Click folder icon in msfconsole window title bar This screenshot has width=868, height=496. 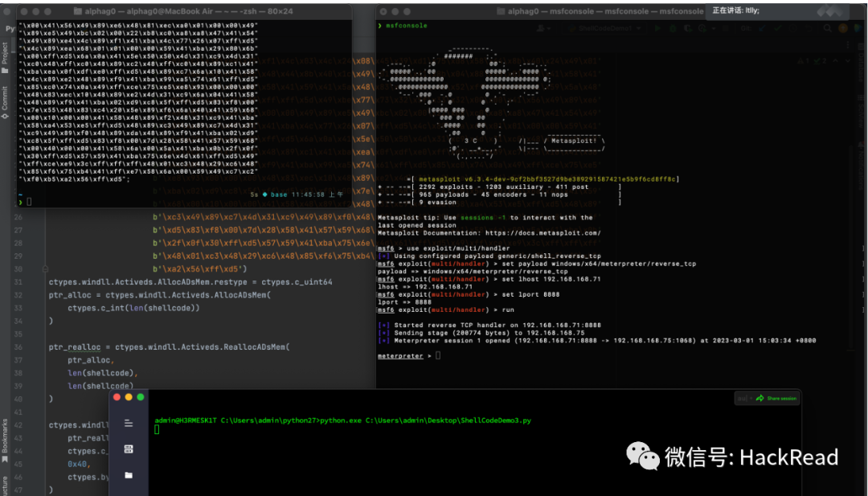coord(501,11)
